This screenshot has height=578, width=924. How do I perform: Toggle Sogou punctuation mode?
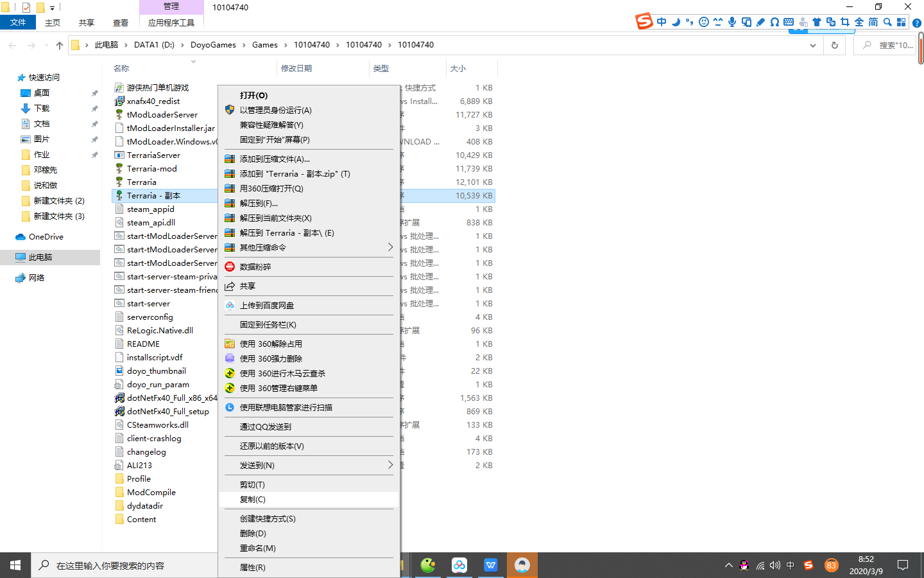(x=690, y=22)
